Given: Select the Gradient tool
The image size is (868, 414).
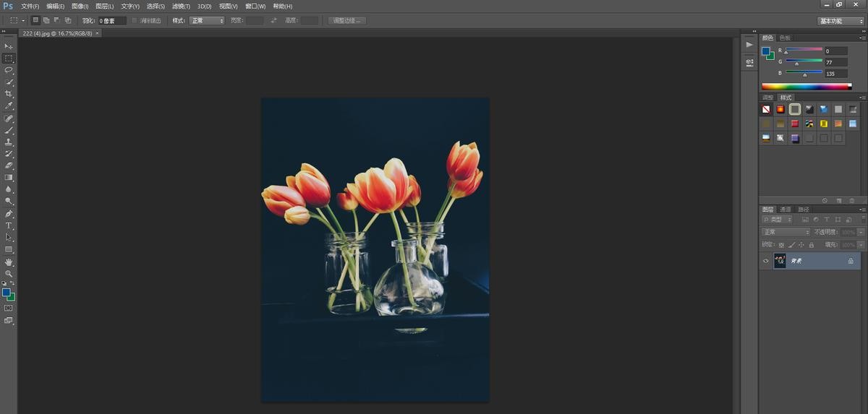Looking at the screenshot, I should point(9,178).
